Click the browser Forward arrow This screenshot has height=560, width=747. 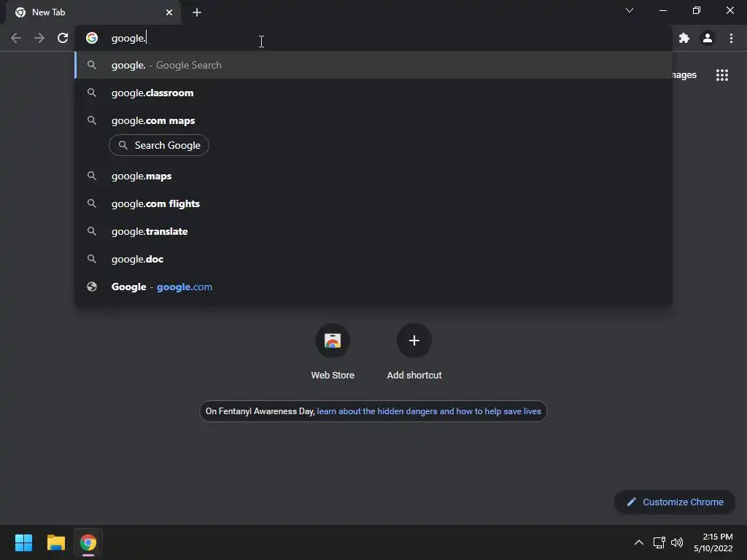[x=39, y=38]
